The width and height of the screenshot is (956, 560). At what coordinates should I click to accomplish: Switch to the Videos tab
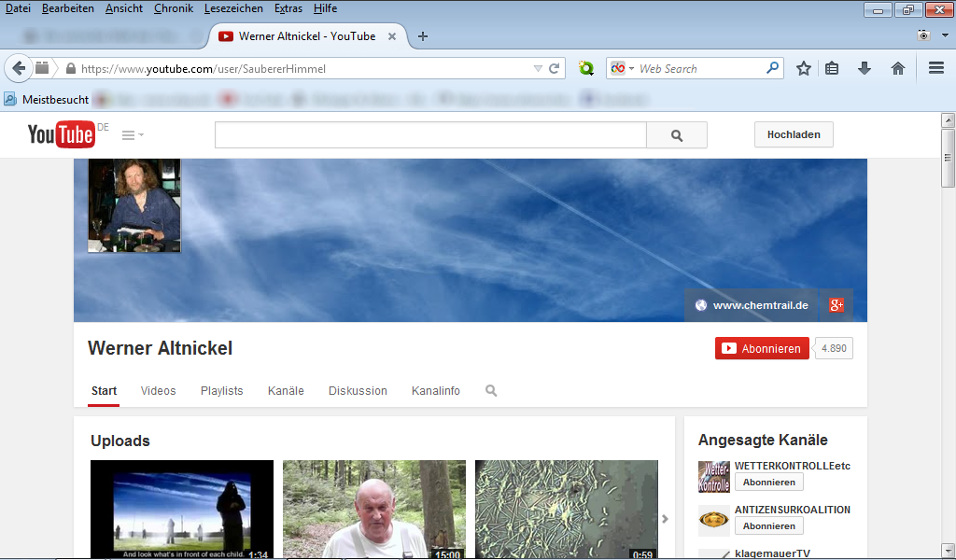click(x=158, y=391)
